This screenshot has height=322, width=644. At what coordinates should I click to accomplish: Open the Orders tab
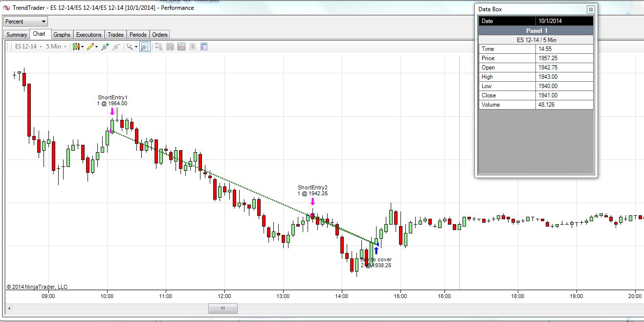click(160, 35)
